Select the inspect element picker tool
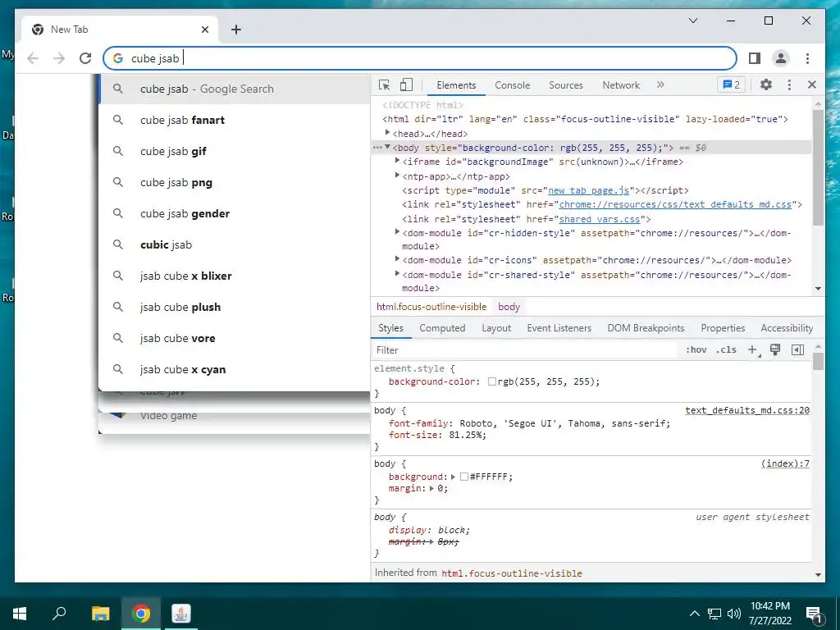The width and height of the screenshot is (840, 630). coord(384,84)
